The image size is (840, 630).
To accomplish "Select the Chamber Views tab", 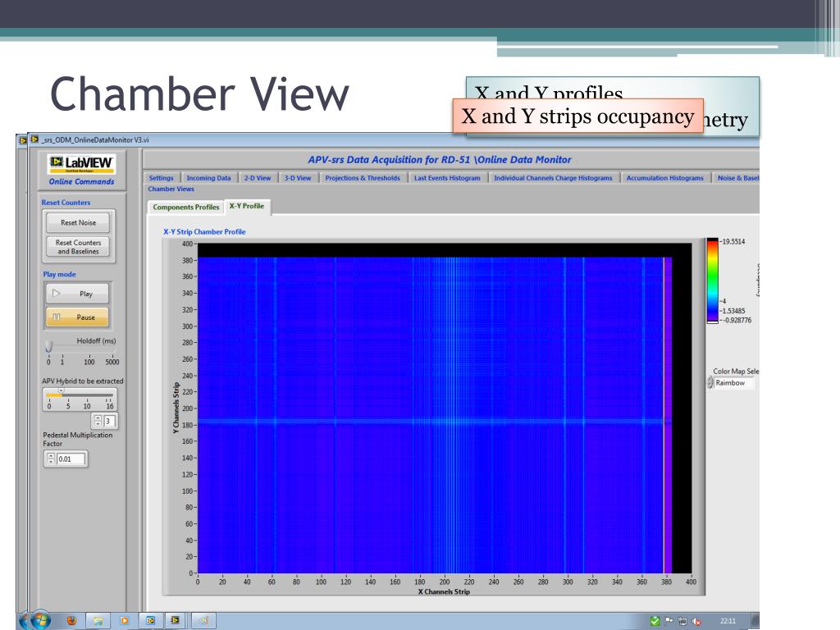I will point(171,189).
